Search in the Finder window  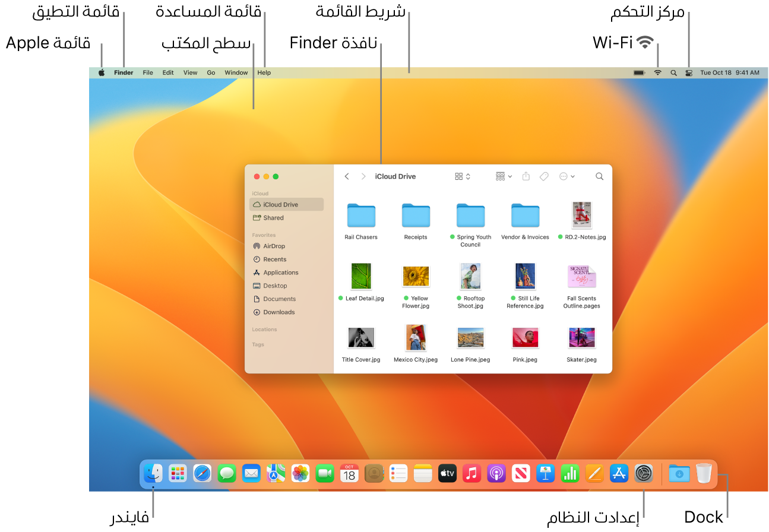pos(600,176)
